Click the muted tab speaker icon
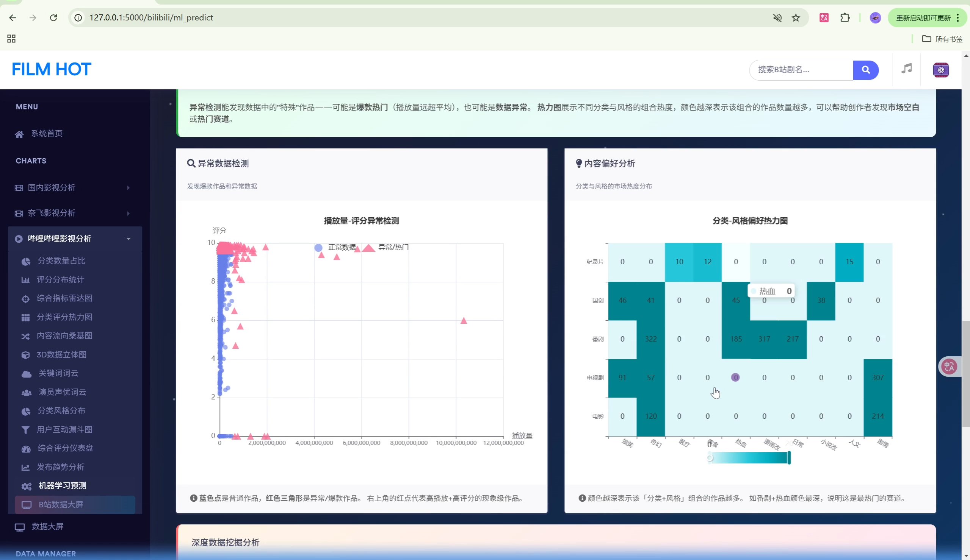 click(x=777, y=18)
